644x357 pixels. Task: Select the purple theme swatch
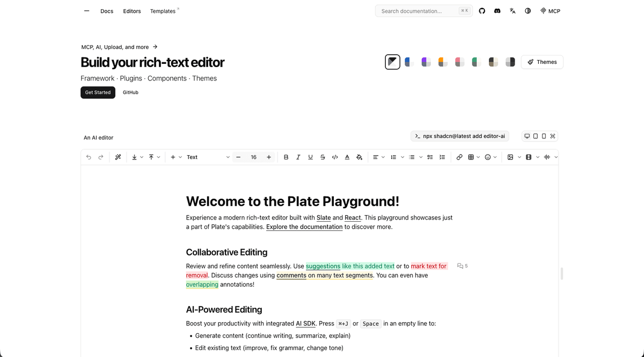tap(426, 62)
